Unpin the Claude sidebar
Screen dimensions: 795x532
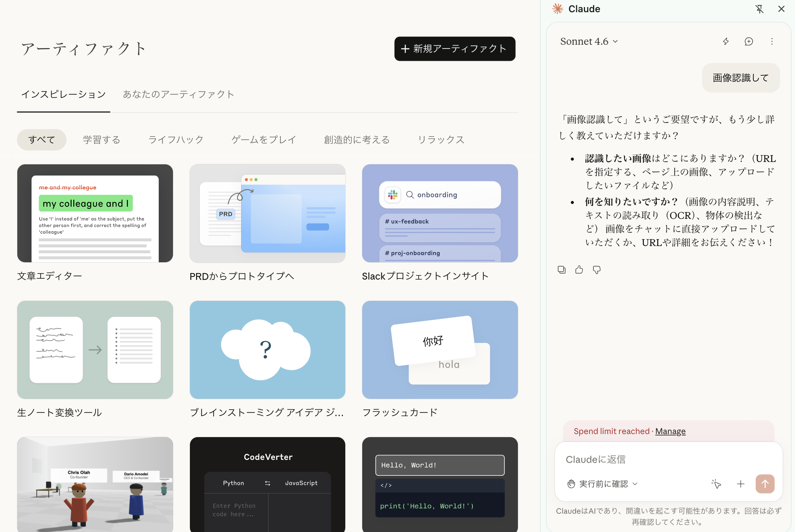click(x=760, y=9)
